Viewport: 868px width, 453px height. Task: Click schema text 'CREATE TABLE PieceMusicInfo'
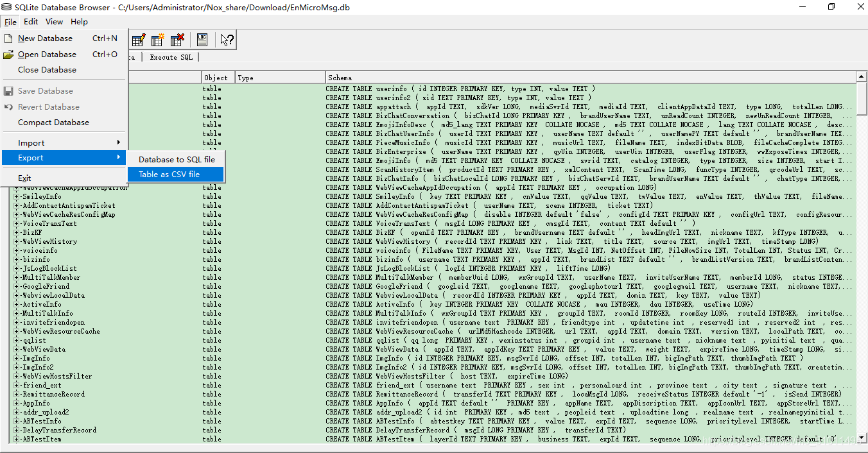378,143
